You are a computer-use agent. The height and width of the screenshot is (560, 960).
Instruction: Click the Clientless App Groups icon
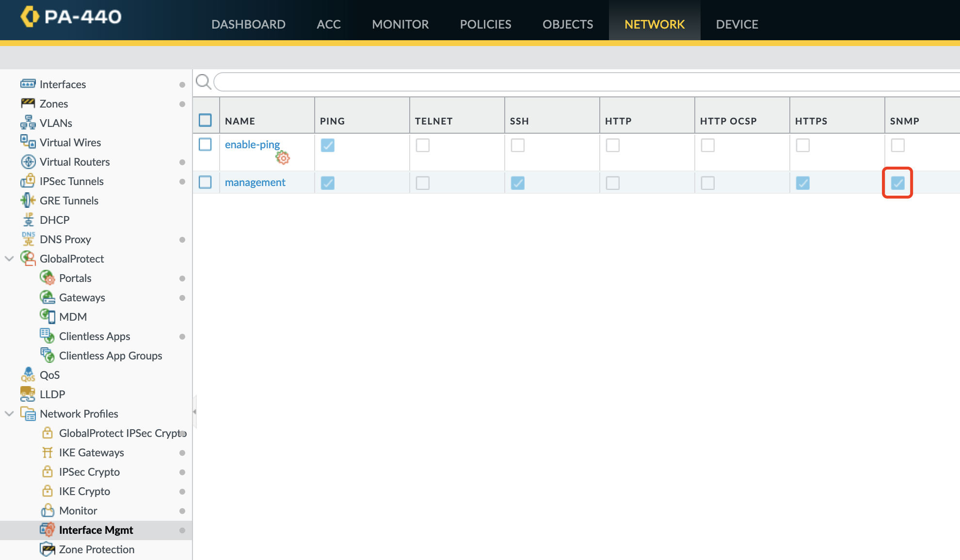point(48,355)
